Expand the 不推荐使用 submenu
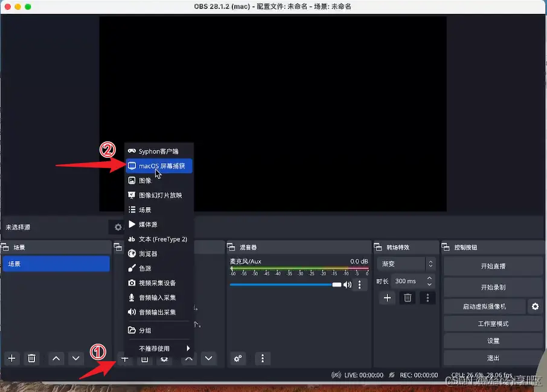Image resolution: width=547 pixels, height=392 pixels. pyautogui.click(x=159, y=349)
